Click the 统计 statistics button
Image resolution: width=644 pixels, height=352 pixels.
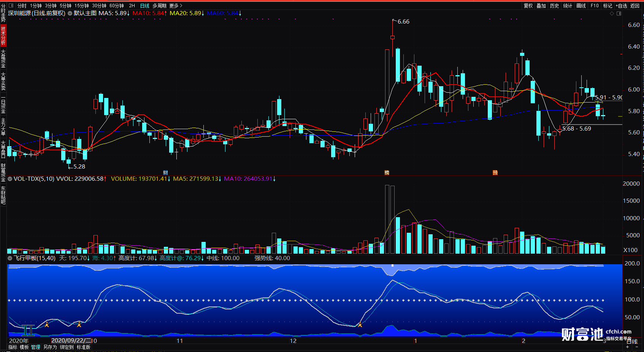point(568,6)
